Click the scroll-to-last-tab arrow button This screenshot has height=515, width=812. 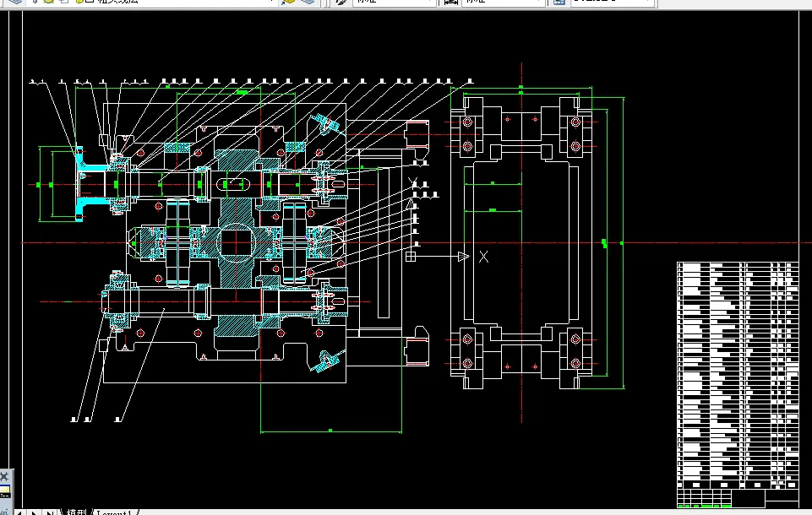(x=50, y=512)
